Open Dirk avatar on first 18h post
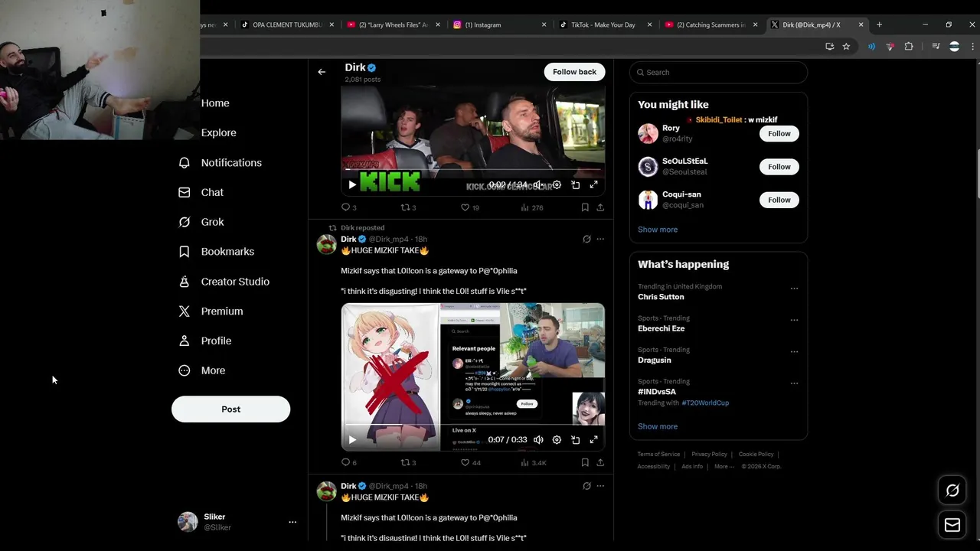The height and width of the screenshot is (551, 980). (327, 244)
